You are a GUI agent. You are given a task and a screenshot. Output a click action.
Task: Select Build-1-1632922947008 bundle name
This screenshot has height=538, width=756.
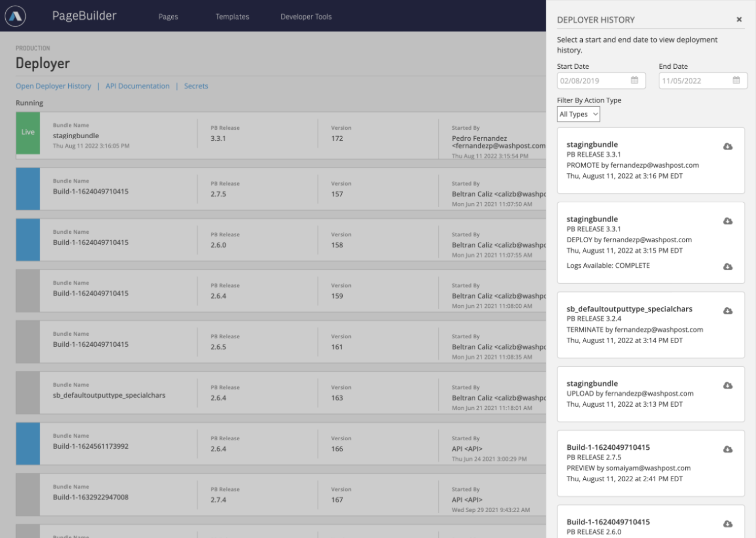[90, 497]
